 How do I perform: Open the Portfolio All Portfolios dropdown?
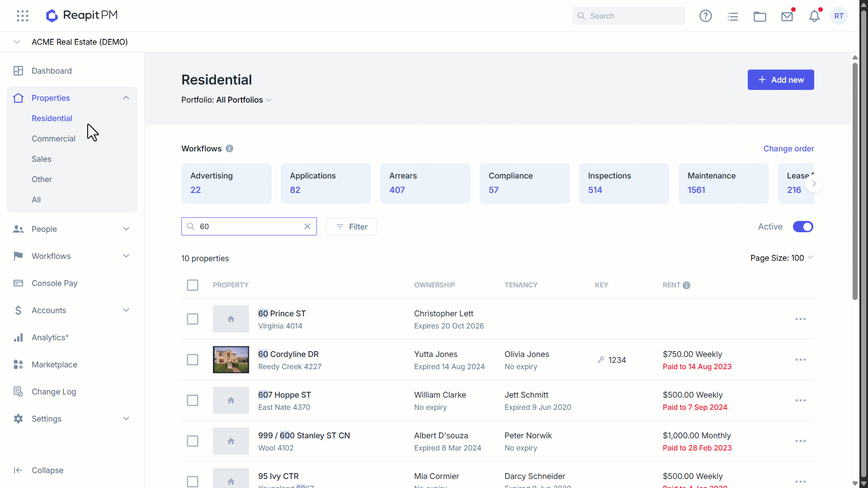pyautogui.click(x=226, y=100)
